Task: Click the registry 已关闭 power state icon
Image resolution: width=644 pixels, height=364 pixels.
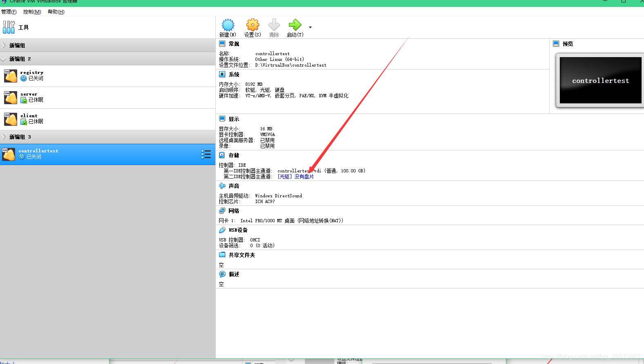Action: click(x=24, y=78)
